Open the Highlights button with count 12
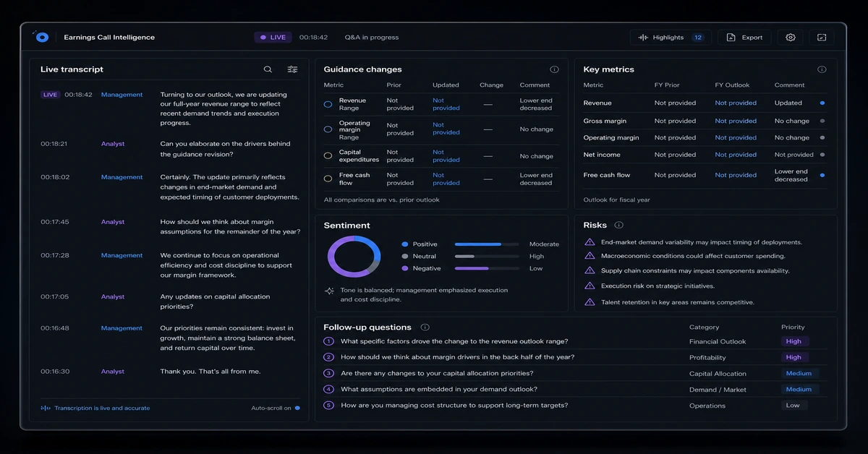The width and height of the screenshot is (868, 454). point(671,38)
